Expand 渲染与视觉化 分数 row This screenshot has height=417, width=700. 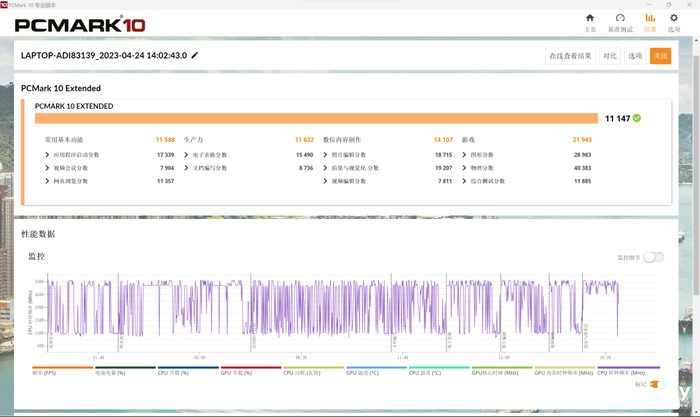point(325,168)
